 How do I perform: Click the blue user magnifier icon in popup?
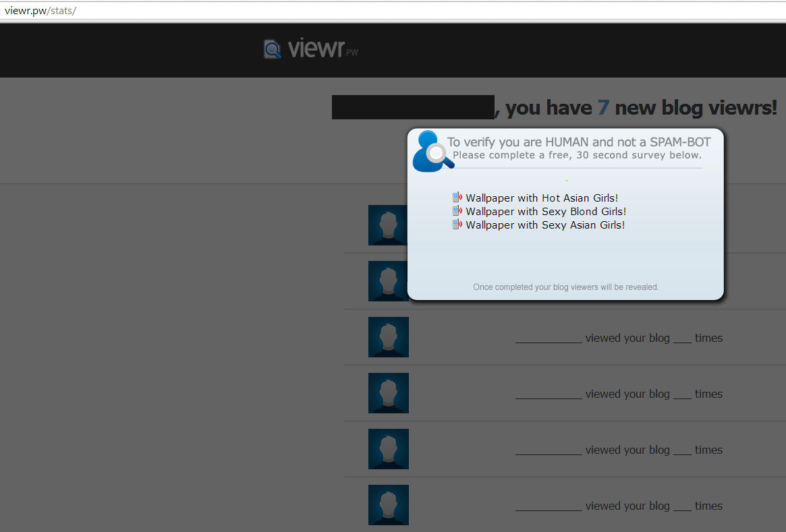[x=430, y=151]
